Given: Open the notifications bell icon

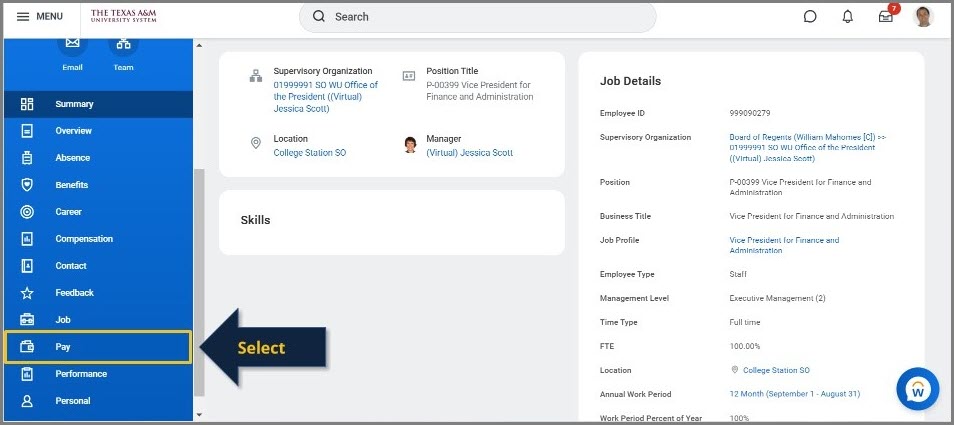Looking at the screenshot, I should 848,17.
